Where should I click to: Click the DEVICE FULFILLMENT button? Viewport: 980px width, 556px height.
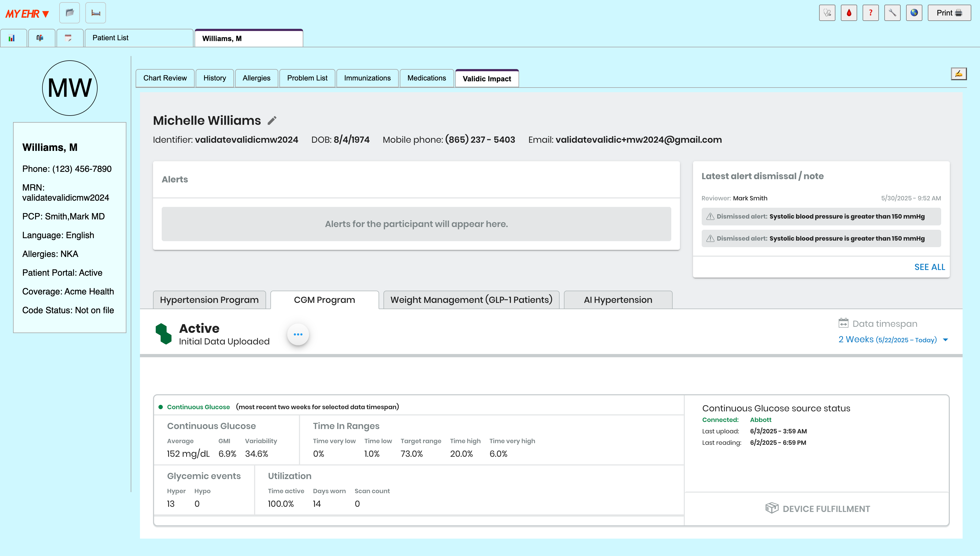[x=817, y=509]
